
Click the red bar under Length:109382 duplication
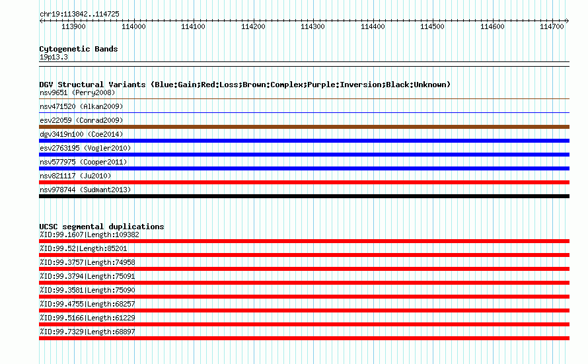pyautogui.click(x=304, y=241)
